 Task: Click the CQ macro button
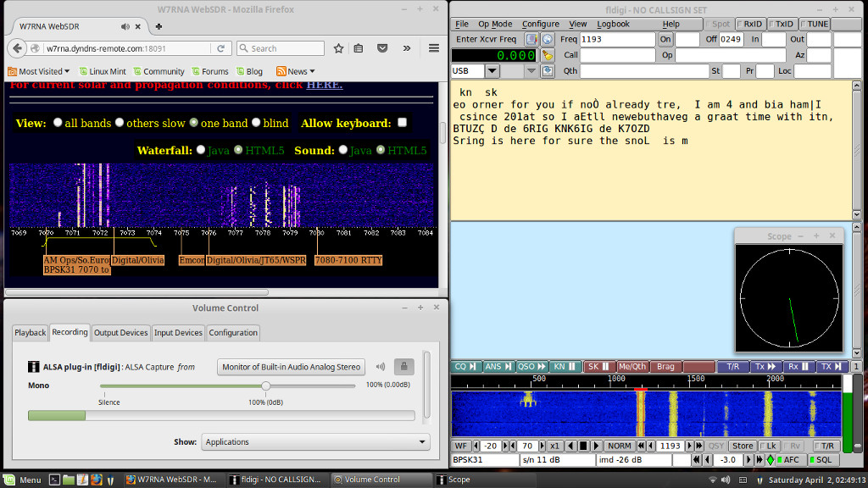point(465,366)
